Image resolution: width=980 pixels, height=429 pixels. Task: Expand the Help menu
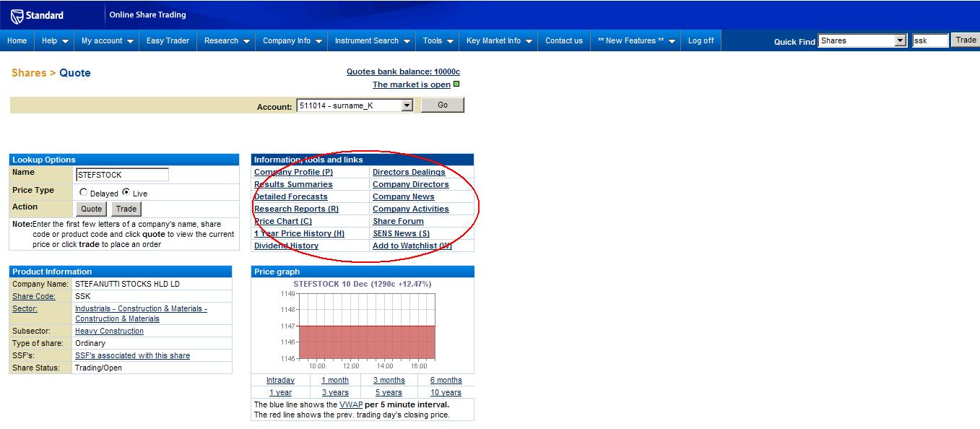point(55,40)
